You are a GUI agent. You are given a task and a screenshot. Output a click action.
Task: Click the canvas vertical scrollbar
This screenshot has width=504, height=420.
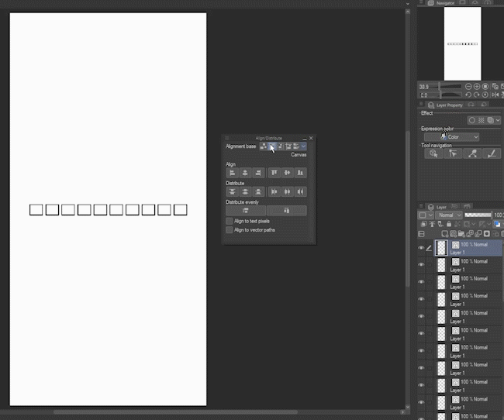pos(408,209)
